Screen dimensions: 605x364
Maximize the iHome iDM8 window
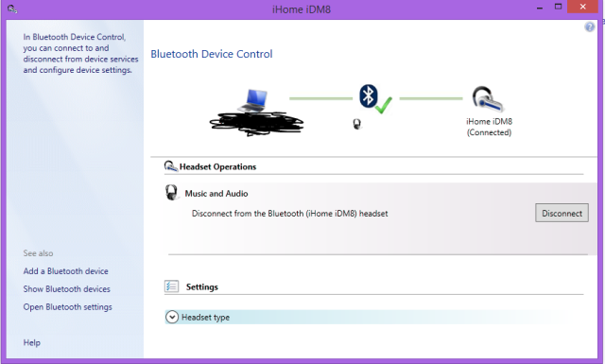[558, 7]
